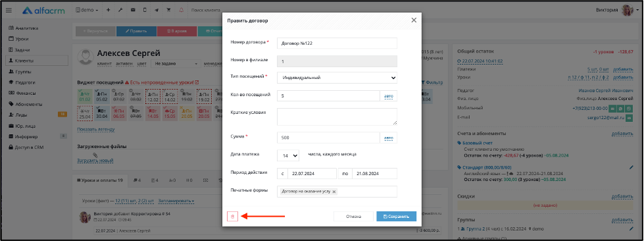This screenshot has height=241, width=644.
Task: Open the red notifications bell icon
Action: [x=181, y=10]
